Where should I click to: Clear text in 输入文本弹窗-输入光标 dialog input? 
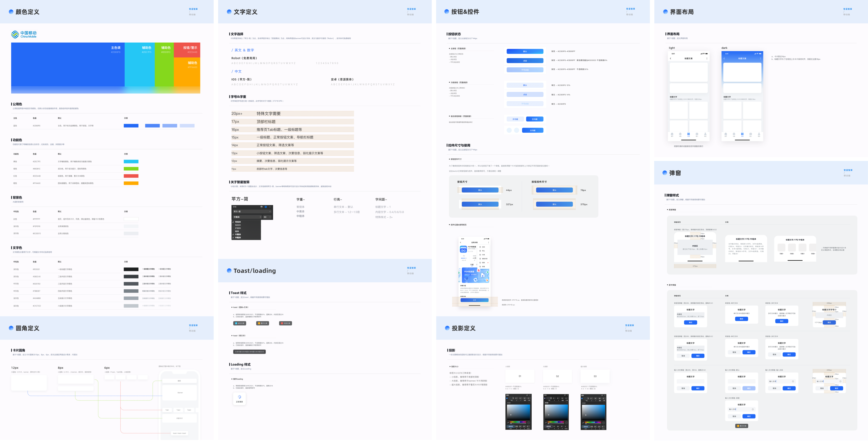793,381
